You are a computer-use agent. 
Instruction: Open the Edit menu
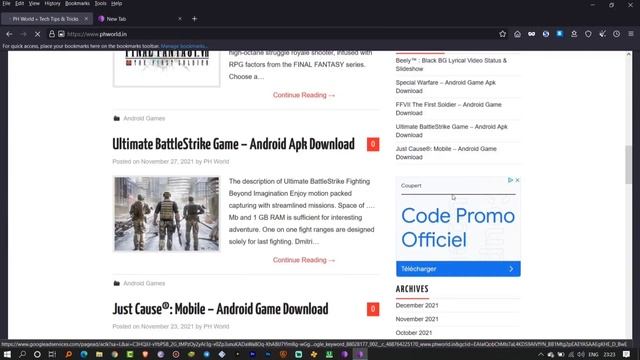click(x=20, y=3)
